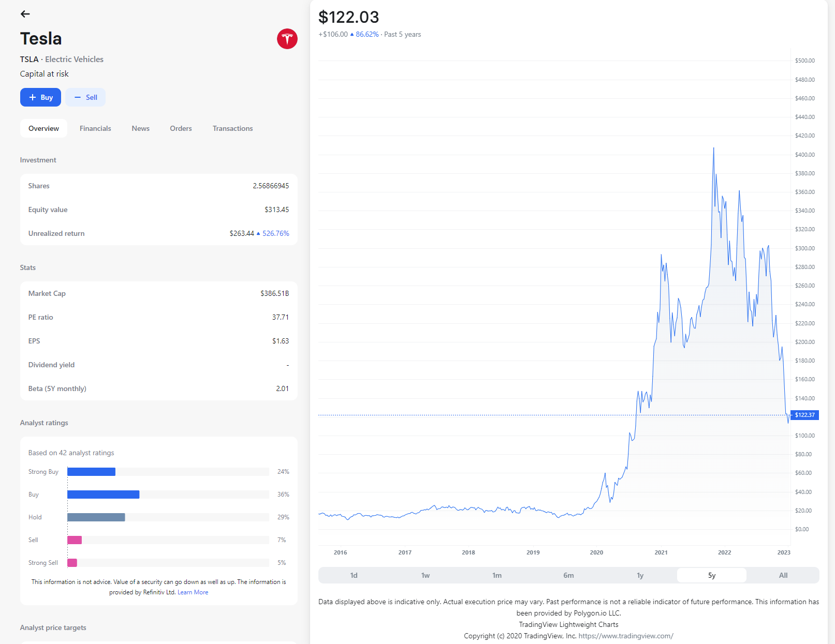Click the $122.03 headline price
Screen dimensions: 835x644
click(x=348, y=17)
